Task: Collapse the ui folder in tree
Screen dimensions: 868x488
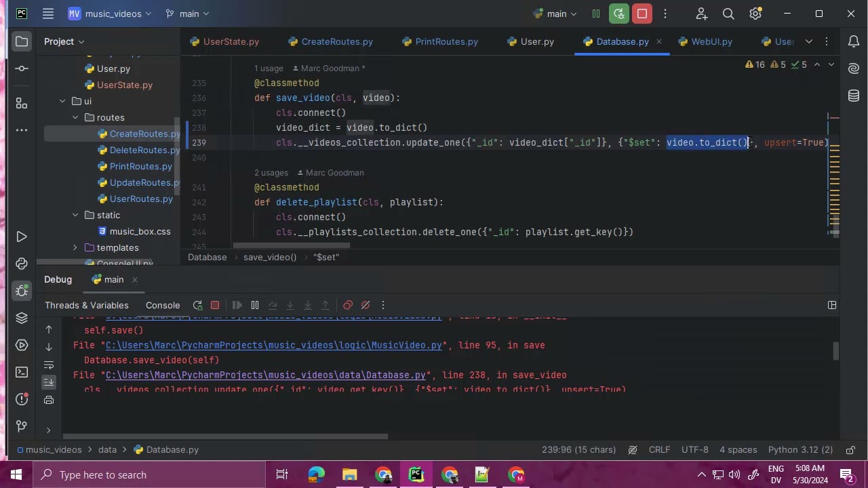Action: coord(62,101)
